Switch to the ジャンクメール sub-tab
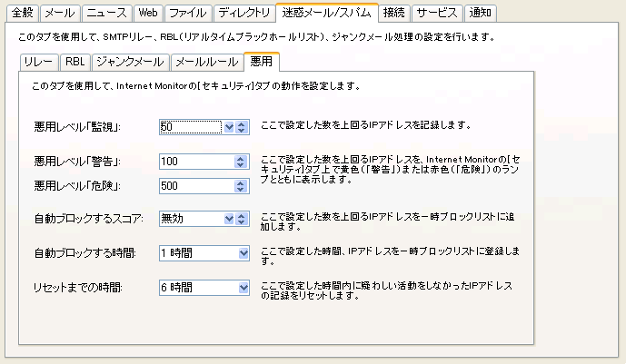 point(130,62)
